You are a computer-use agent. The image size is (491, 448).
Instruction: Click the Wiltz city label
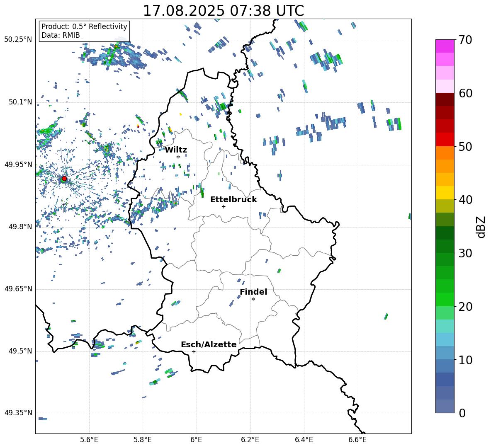[x=176, y=150]
